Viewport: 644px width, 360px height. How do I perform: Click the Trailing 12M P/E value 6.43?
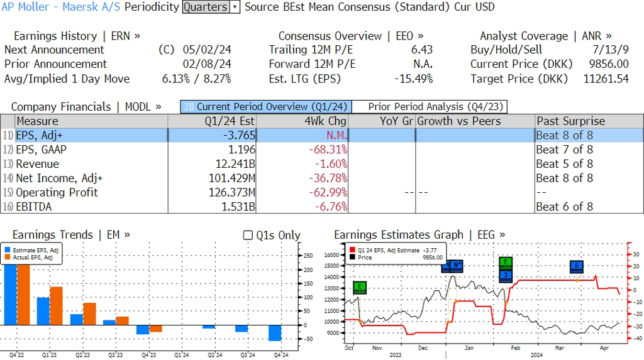(x=422, y=50)
